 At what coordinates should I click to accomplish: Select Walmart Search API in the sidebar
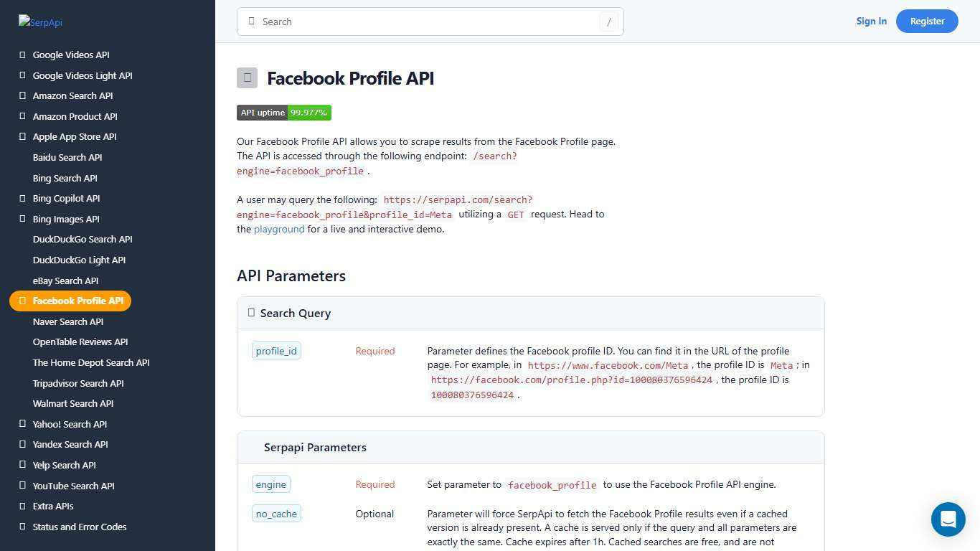click(x=72, y=403)
